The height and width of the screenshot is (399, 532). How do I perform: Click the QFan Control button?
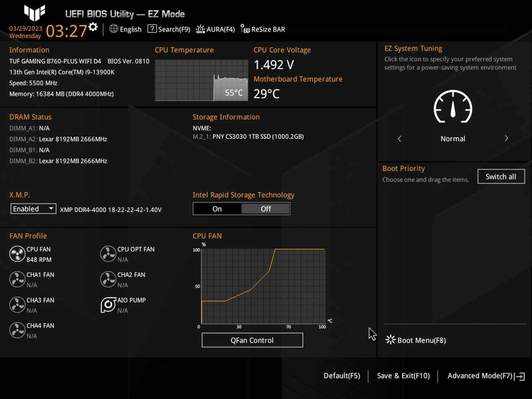click(x=252, y=340)
